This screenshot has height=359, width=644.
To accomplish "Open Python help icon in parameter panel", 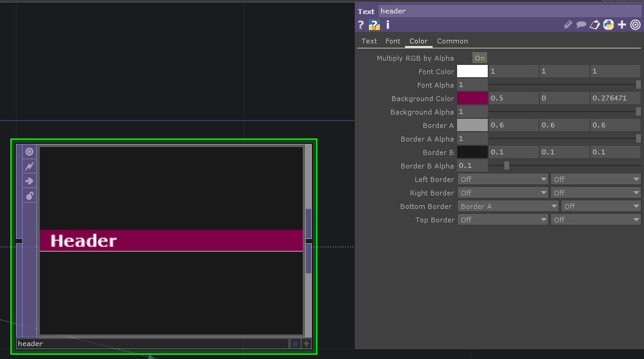I will (374, 25).
